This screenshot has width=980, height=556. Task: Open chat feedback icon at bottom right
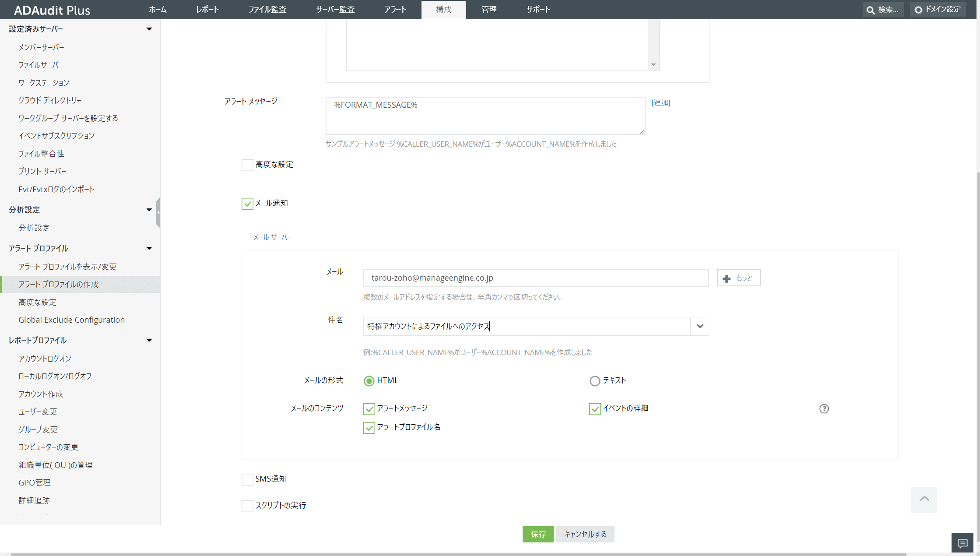coord(962,543)
